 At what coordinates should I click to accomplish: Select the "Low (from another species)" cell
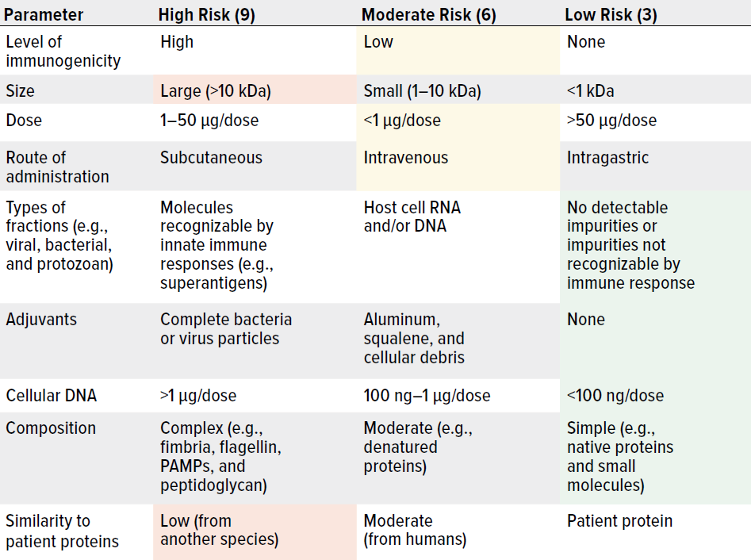[x=220, y=531]
